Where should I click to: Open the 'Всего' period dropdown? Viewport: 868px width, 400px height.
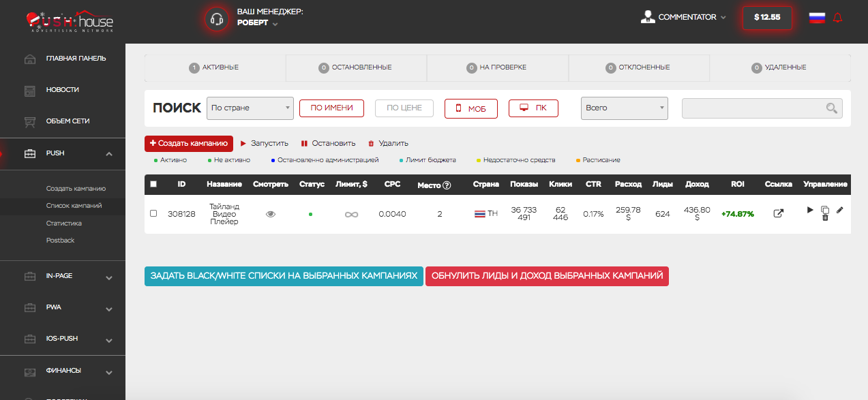pos(623,108)
